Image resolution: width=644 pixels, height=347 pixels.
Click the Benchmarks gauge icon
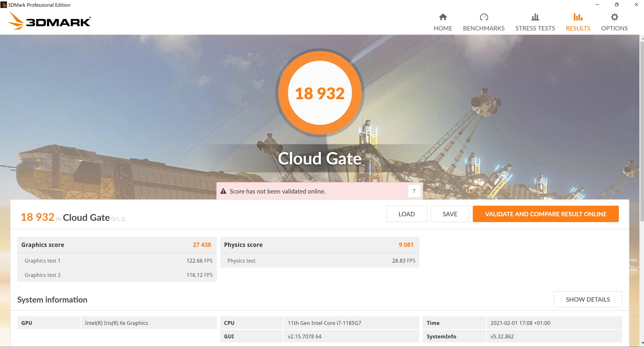click(484, 17)
